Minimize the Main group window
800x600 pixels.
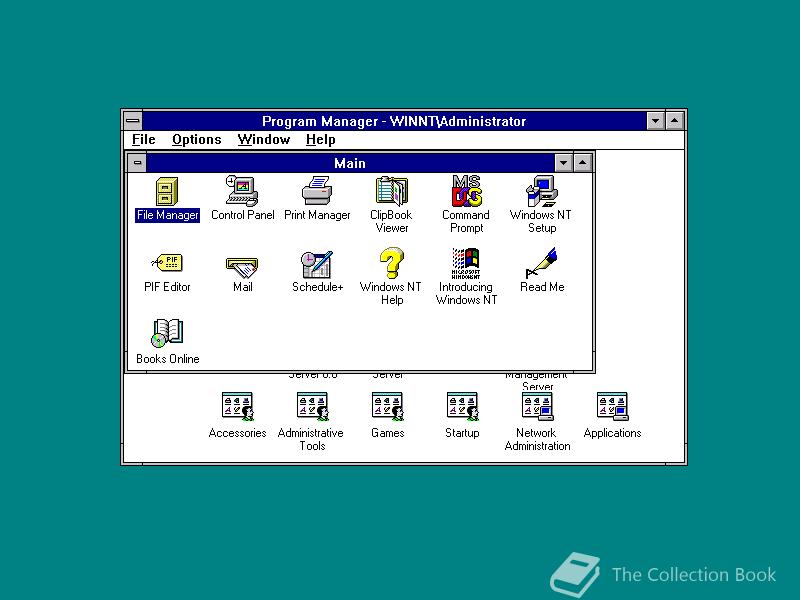563,163
